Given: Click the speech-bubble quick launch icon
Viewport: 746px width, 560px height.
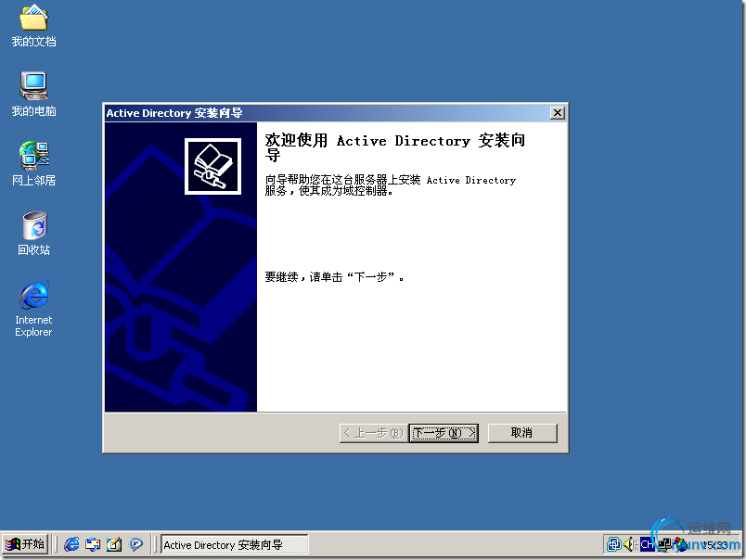Looking at the screenshot, I should tap(135, 544).
